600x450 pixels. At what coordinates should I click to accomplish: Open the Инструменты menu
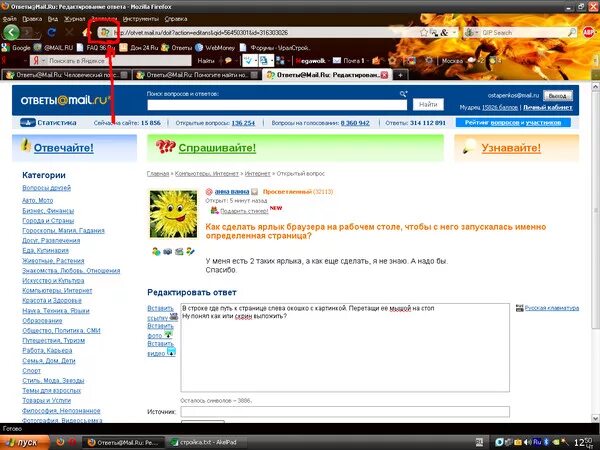pos(140,18)
